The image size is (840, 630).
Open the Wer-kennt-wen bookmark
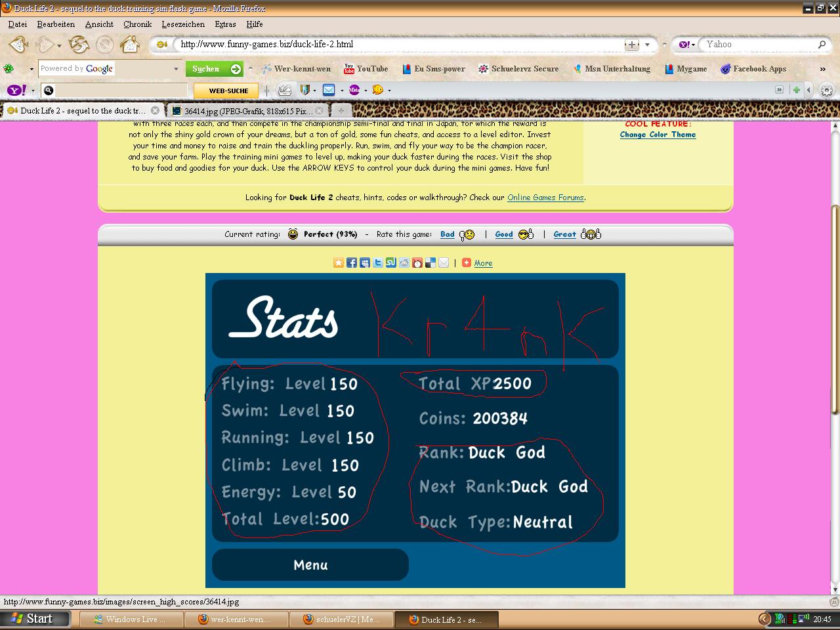(x=296, y=69)
